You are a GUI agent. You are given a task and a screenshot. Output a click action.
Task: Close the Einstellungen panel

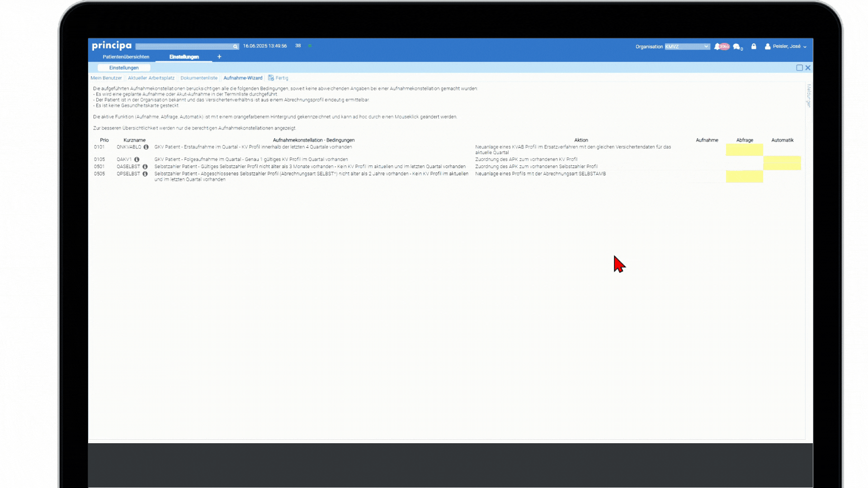point(808,68)
